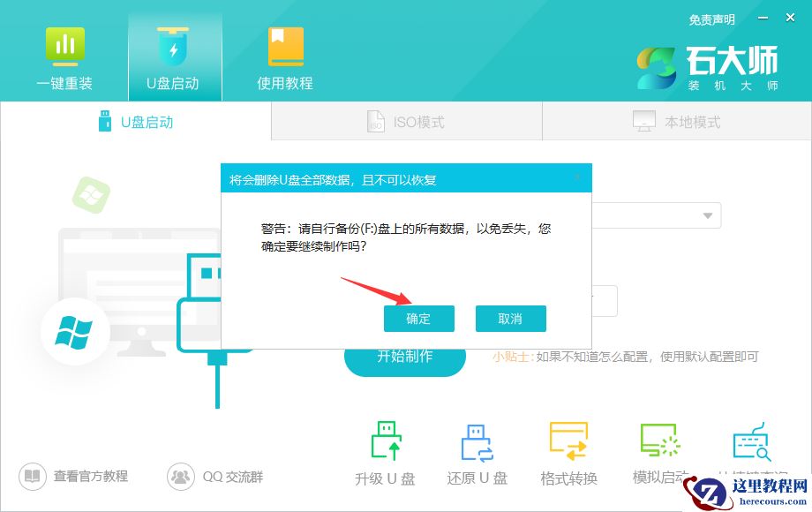
Task: Click the 开始制作 start creation button
Action: tap(404, 360)
